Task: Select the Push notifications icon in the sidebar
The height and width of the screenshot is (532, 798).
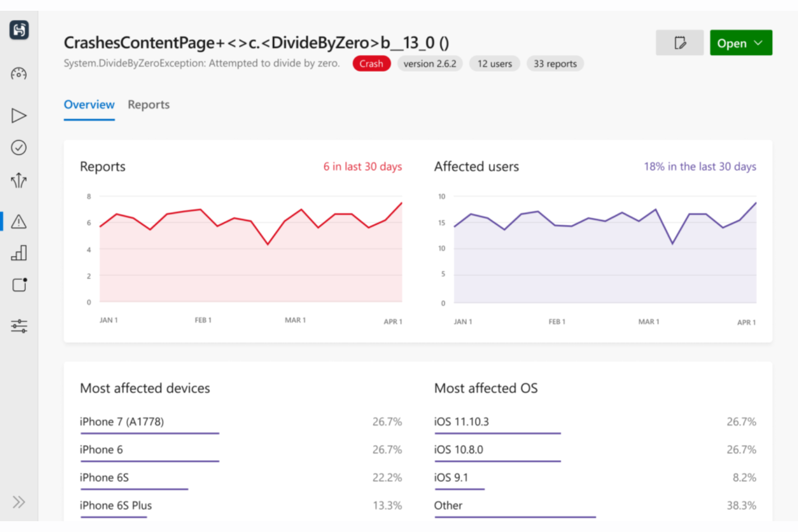Action: 18,285
